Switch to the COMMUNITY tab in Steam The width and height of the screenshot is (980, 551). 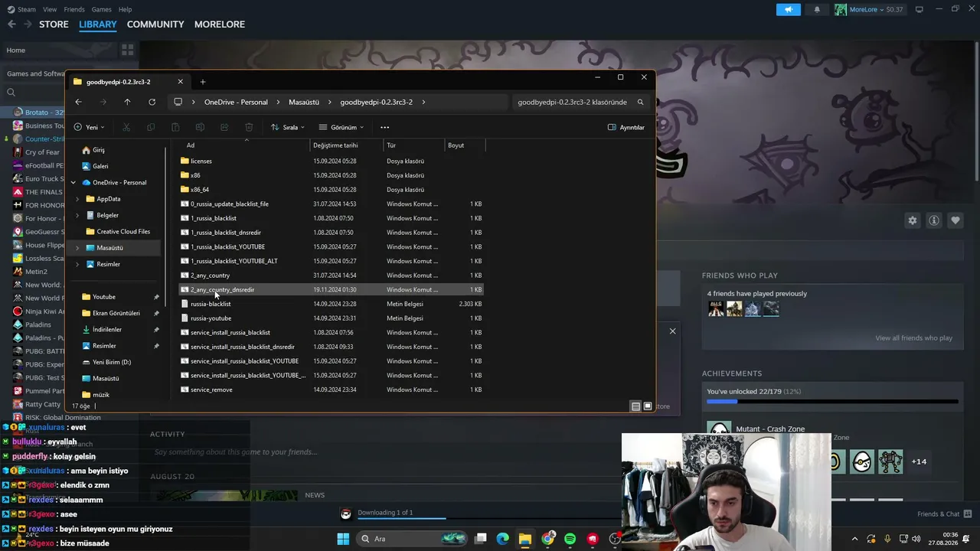tap(155, 24)
